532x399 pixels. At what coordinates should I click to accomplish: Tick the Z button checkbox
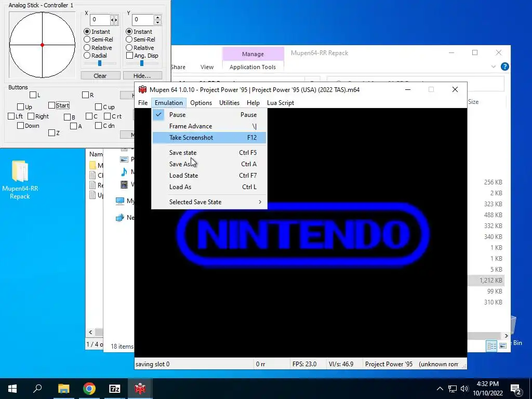(51, 132)
